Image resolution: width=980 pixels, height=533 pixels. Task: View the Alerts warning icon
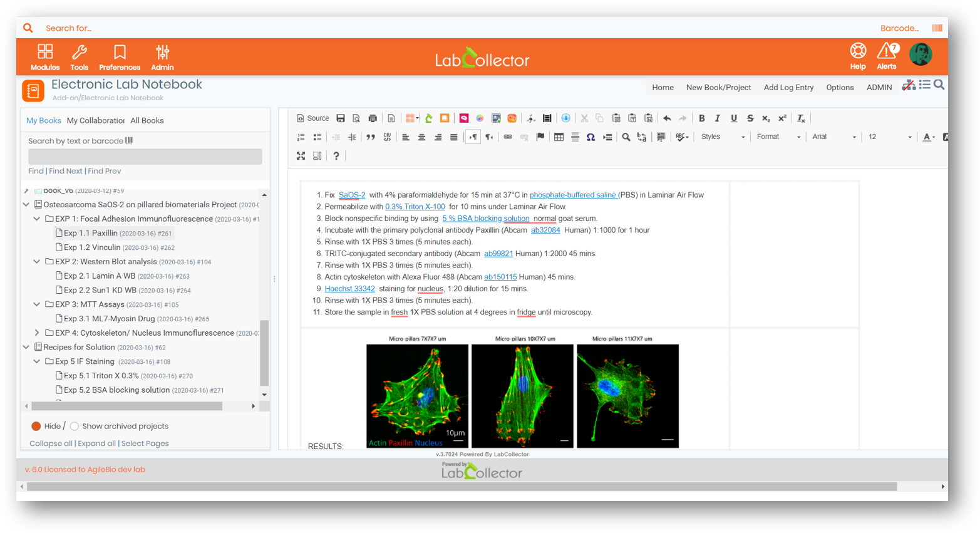[887, 50]
